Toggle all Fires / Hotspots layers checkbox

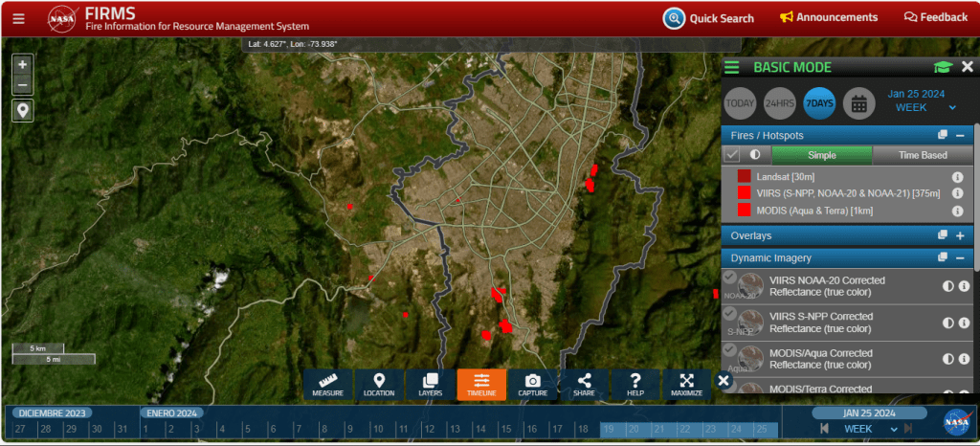coord(732,155)
